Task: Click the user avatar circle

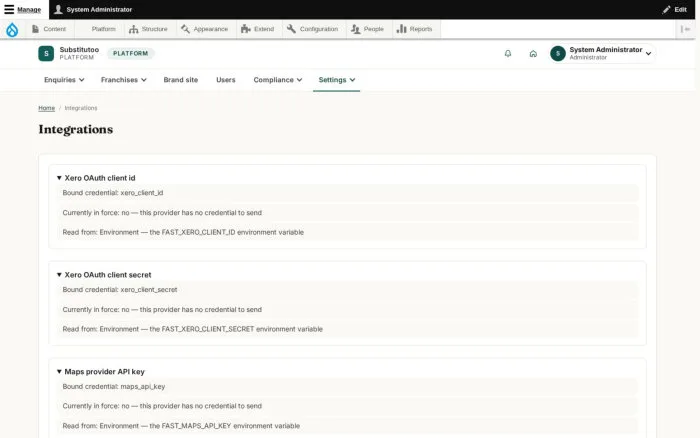Action: point(558,54)
